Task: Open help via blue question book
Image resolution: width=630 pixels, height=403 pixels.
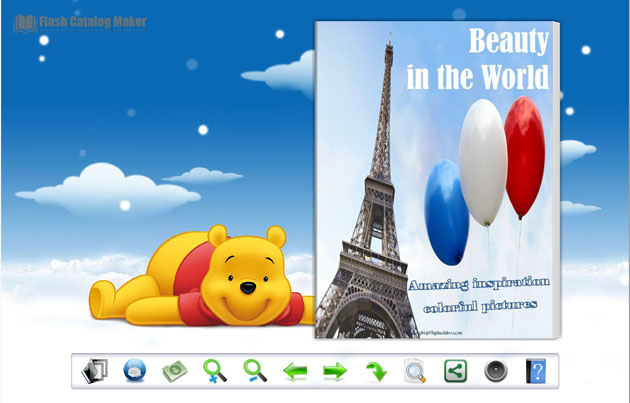Action: [536, 371]
